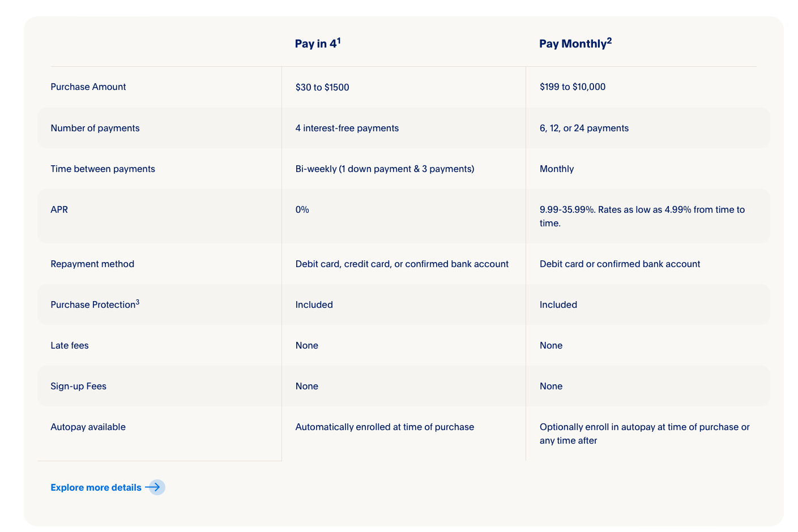Image resolution: width=798 pixels, height=532 pixels.
Task: Click the 6, 12, or 24 payments cell
Action: (x=584, y=128)
